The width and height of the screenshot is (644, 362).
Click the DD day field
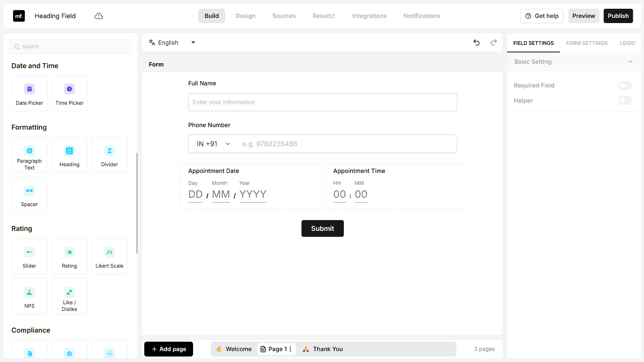pyautogui.click(x=196, y=194)
